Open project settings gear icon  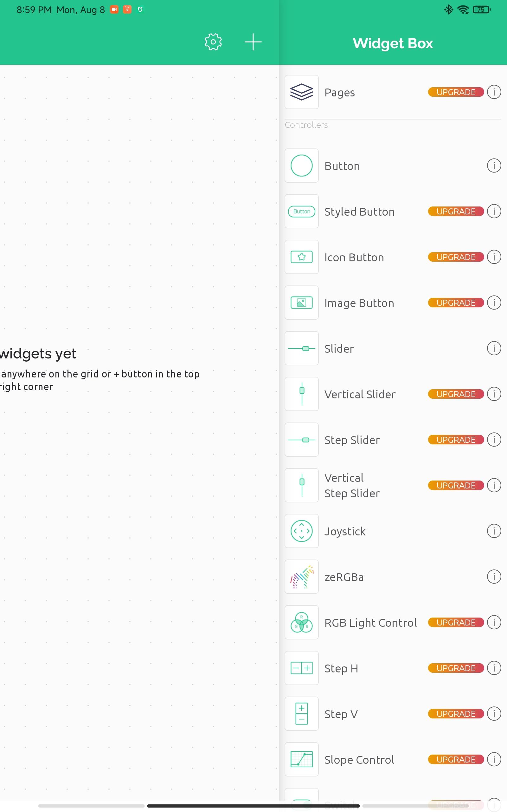(x=213, y=42)
